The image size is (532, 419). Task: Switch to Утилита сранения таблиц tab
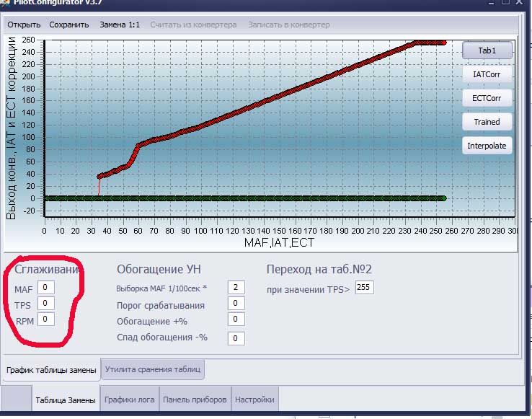(153, 369)
